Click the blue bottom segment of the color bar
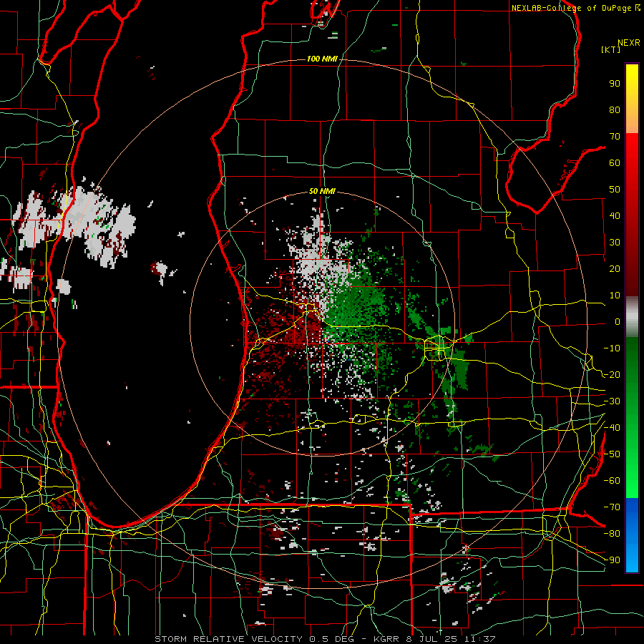Screen dimensions: 644x644 click(632, 535)
